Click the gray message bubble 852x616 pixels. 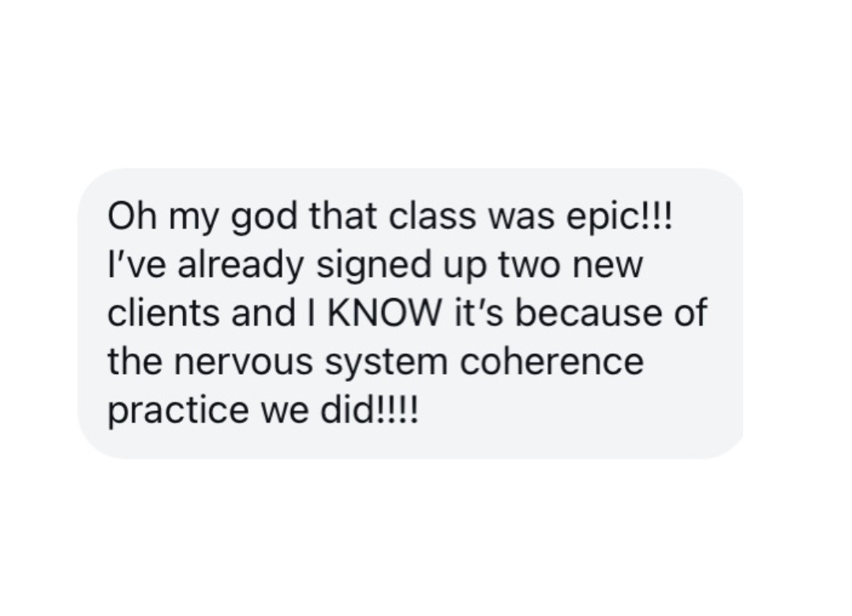click(410, 313)
